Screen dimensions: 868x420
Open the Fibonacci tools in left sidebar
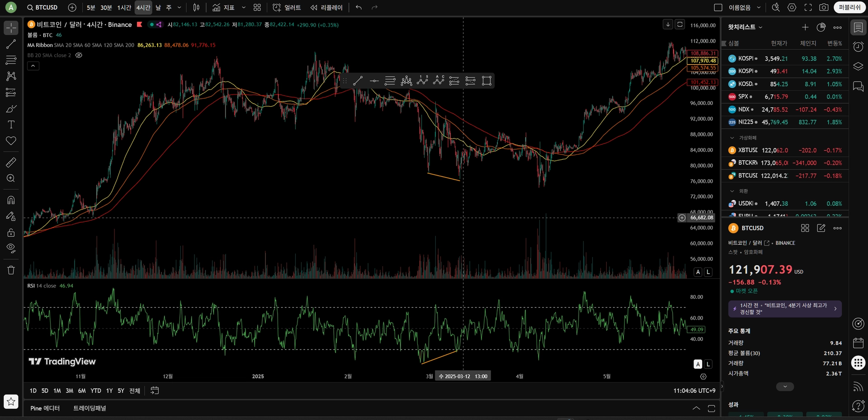pos(11,60)
